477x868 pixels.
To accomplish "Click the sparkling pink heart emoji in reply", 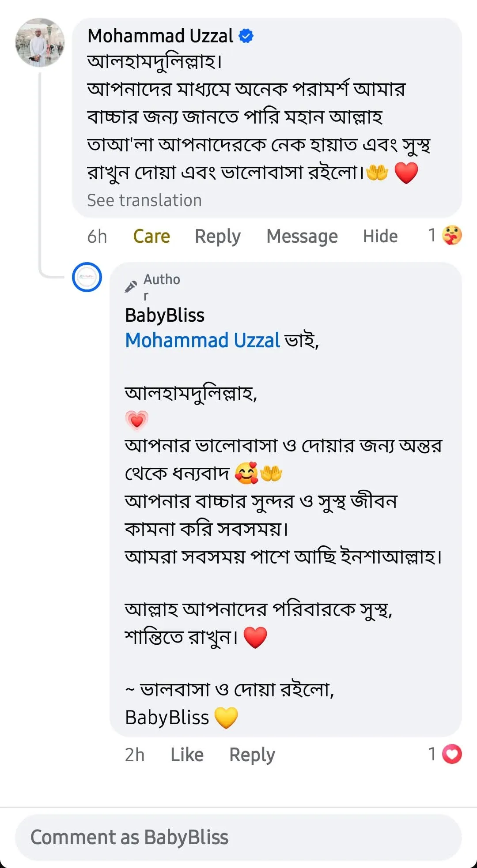I will click(x=137, y=420).
